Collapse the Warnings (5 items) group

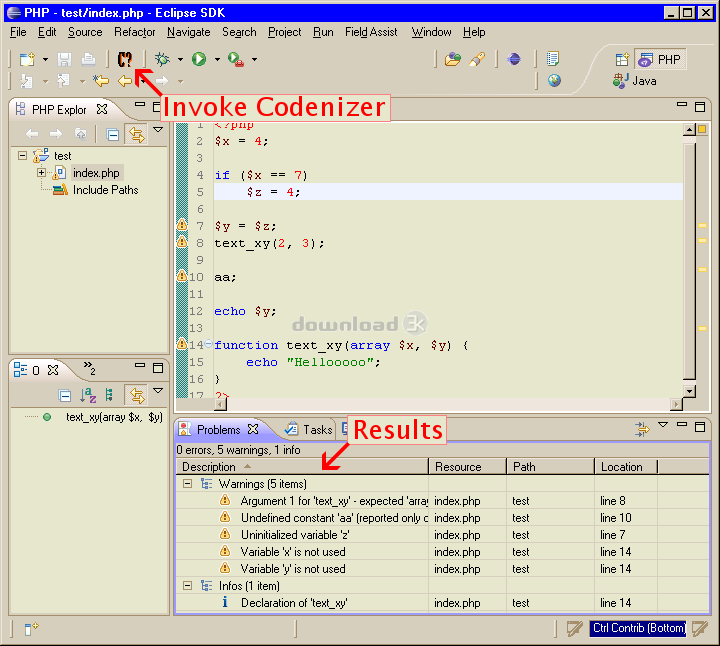tap(187, 483)
